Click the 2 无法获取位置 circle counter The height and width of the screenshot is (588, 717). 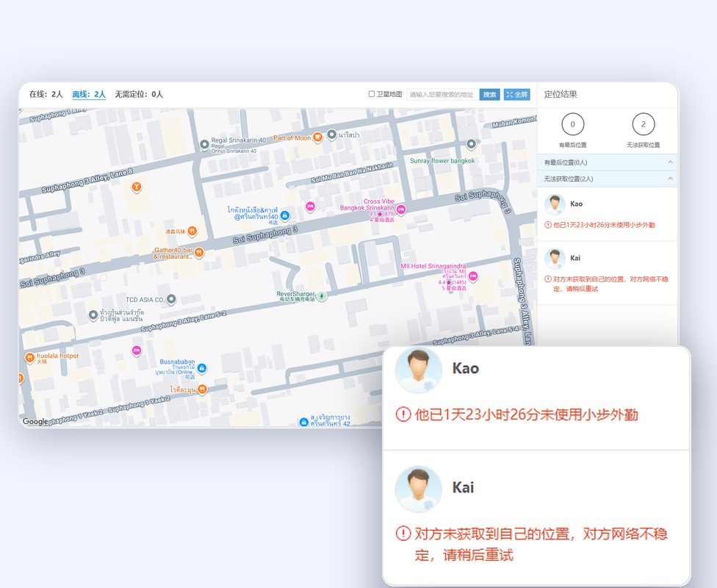[x=644, y=124]
